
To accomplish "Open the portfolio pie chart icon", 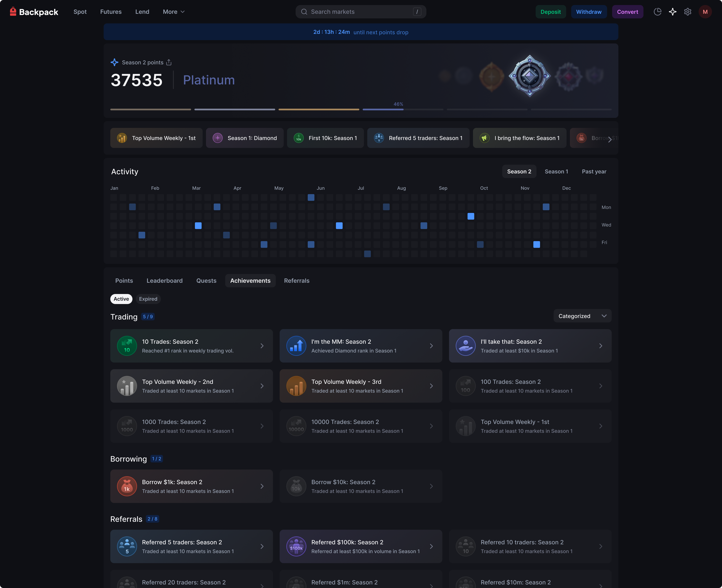I will click(657, 12).
